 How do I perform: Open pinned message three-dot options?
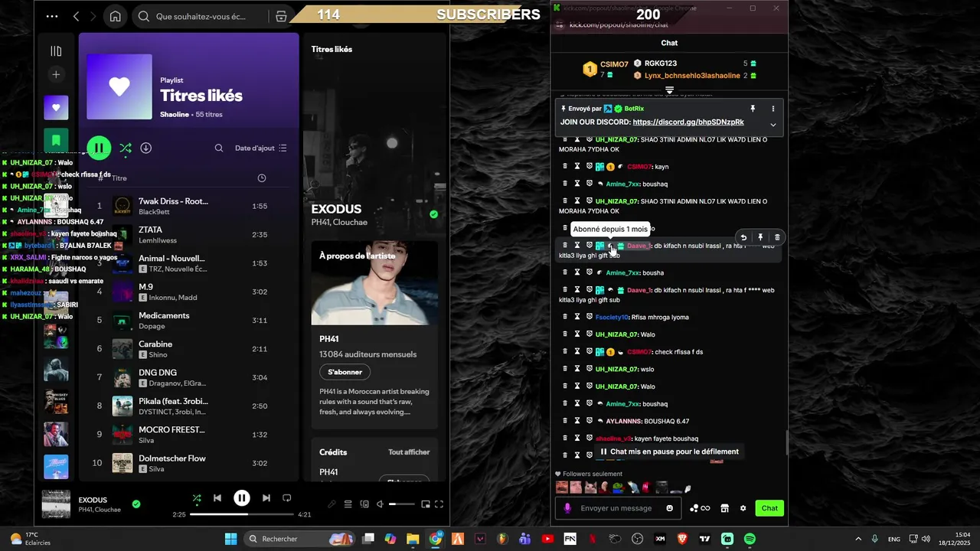pos(773,109)
